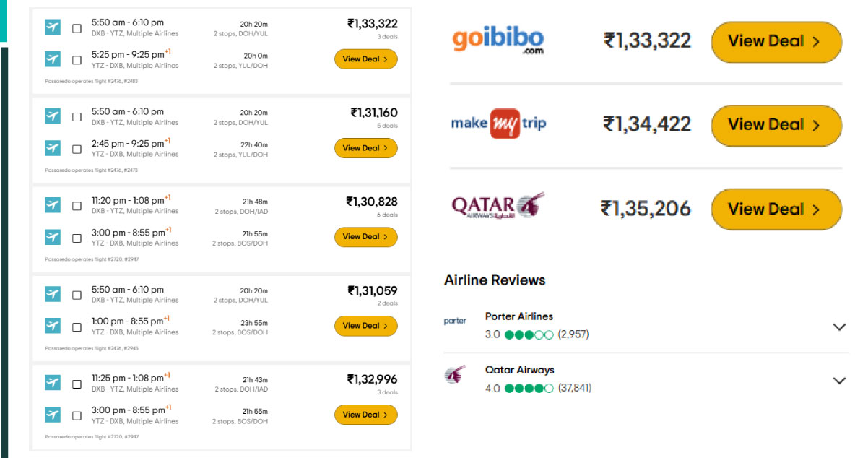Open the Qatar Airways ₹1,35,206 deal
This screenshot has width=868, height=458.
(x=776, y=209)
